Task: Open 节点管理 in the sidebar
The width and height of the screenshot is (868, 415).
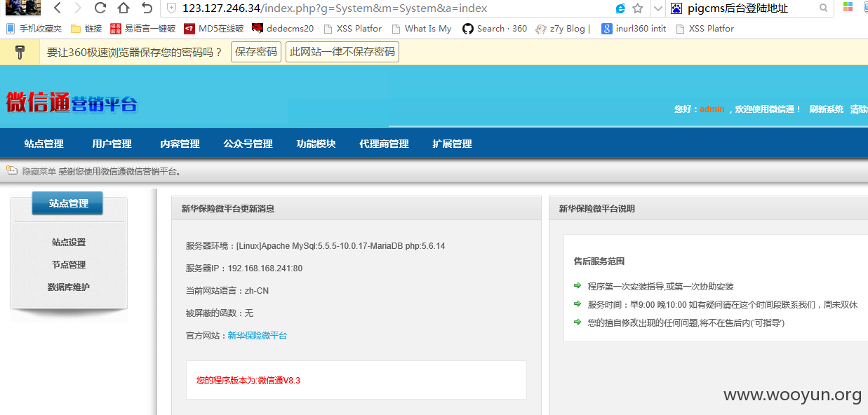Action: click(x=69, y=264)
